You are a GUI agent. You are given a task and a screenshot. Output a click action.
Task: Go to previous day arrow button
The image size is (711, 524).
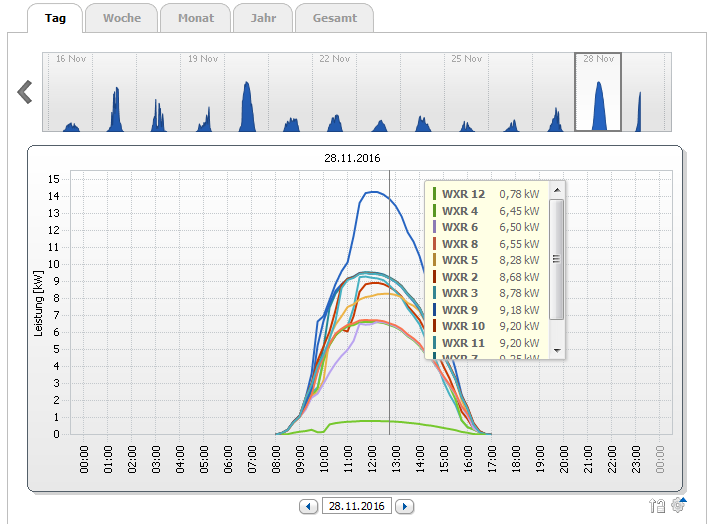pyautogui.click(x=308, y=506)
